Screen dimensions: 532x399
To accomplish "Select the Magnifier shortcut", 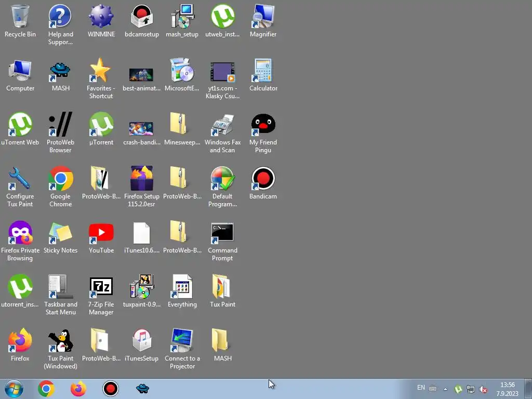I will (x=263, y=16).
